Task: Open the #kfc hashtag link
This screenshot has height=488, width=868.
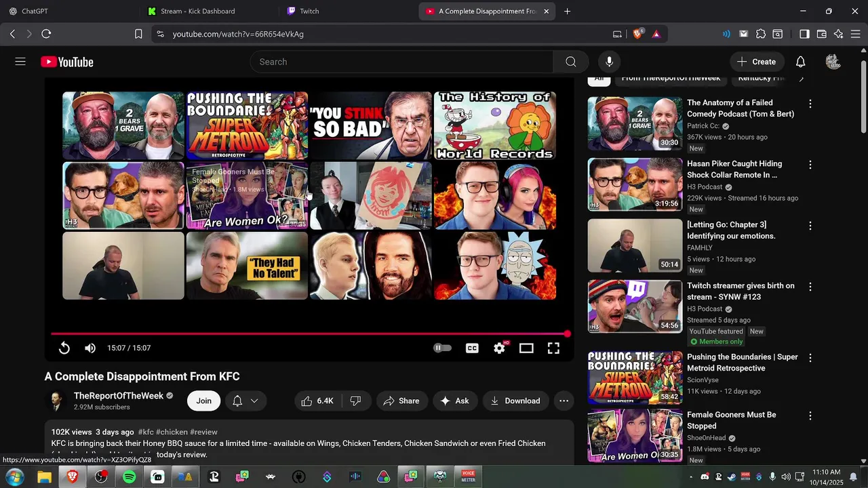Action: [x=146, y=432]
